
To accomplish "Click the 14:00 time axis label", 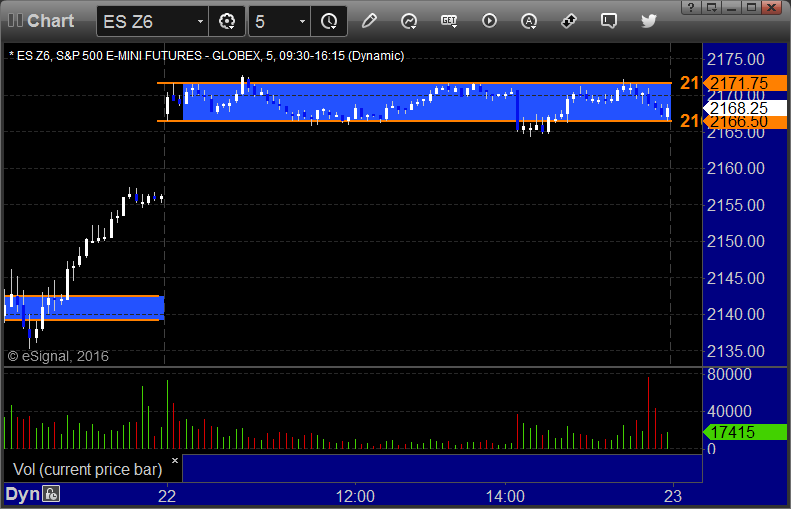I will click(x=505, y=496).
